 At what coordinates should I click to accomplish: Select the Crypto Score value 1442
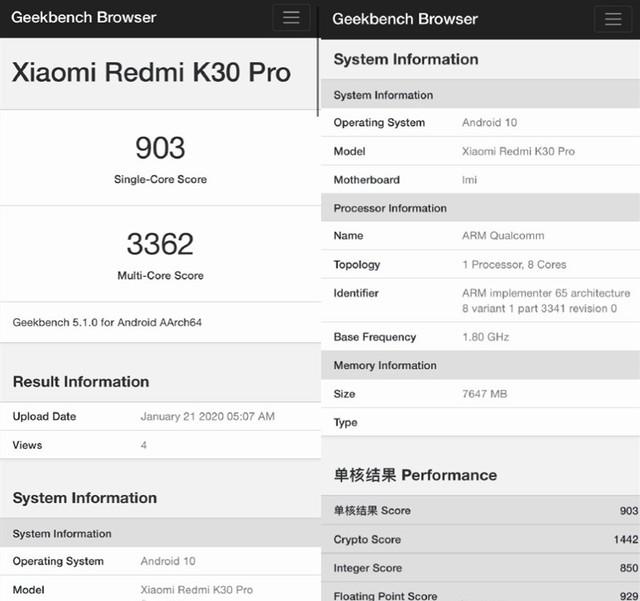626,539
